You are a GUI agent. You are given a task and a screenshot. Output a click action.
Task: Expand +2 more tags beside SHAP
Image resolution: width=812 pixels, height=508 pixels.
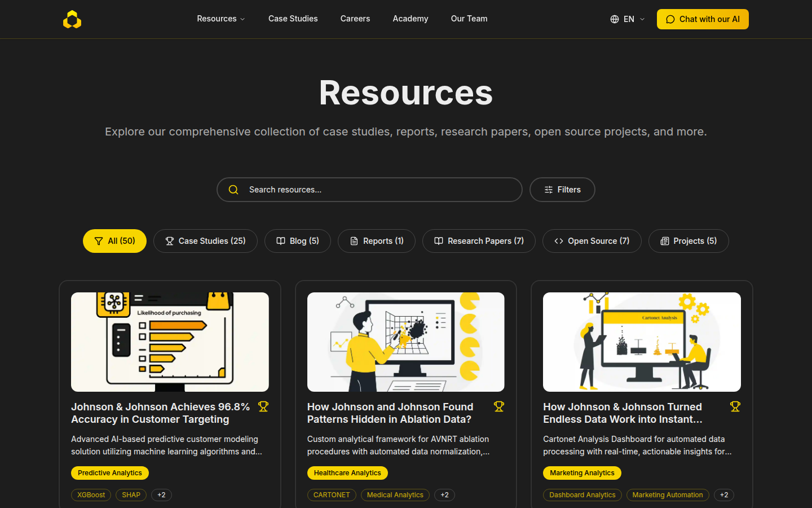[161, 495]
